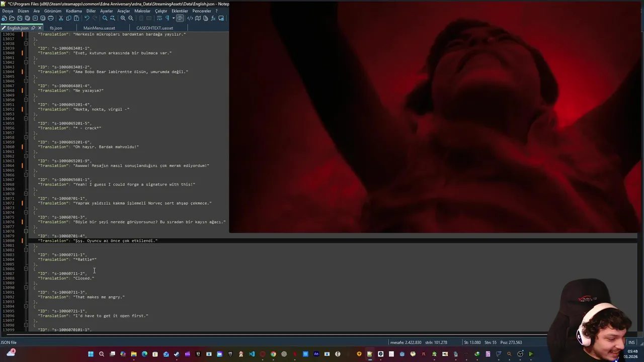Click the Open file toolbar icon
The image size is (644, 362).
(12, 18)
